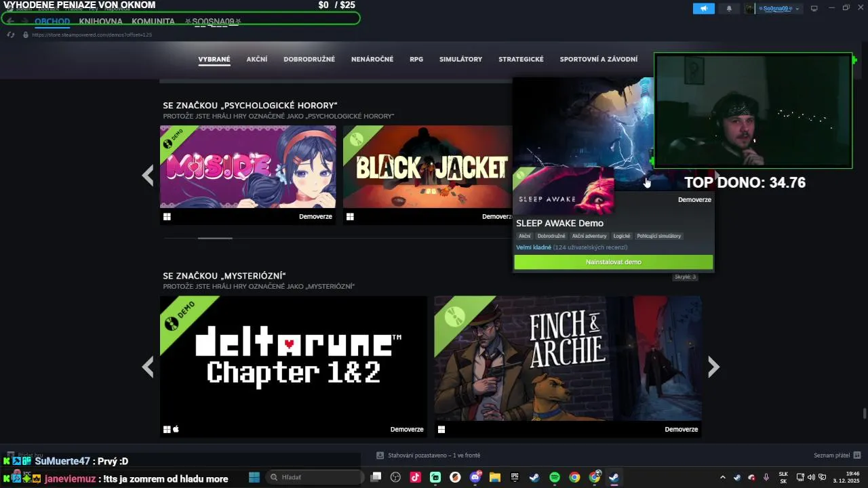868x488 pixels.
Task: Open Google Chrome from the taskbar
Action: [x=574, y=477]
